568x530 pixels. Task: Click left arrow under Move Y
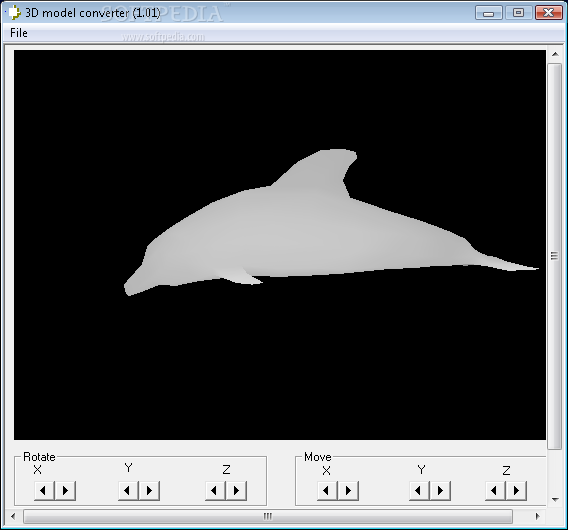pyautogui.click(x=419, y=491)
